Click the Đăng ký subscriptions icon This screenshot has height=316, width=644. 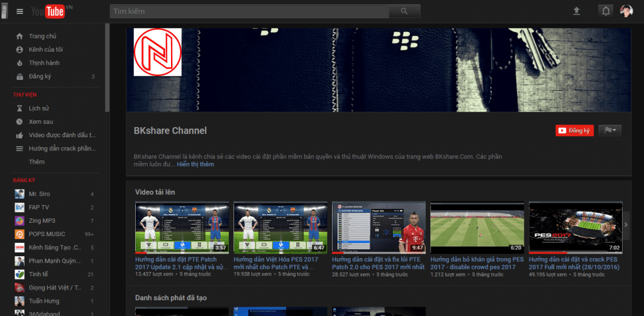pos(19,76)
